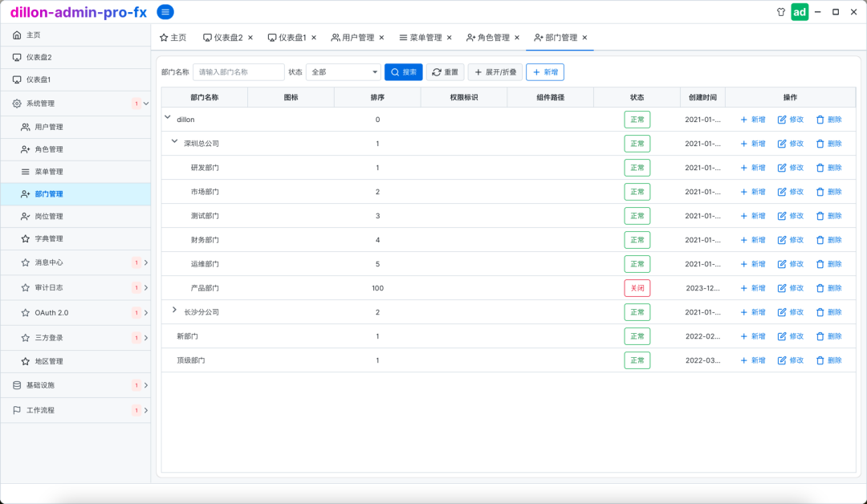Open the green 'ad' user avatar

tap(800, 12)
